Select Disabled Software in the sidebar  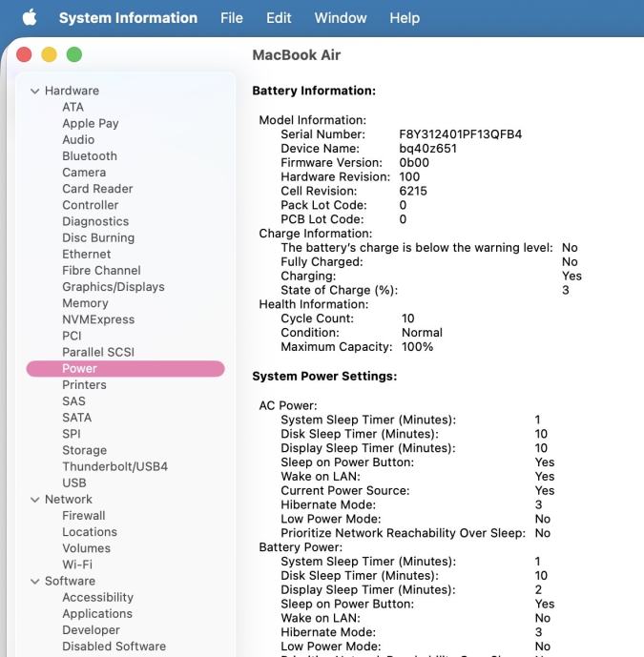pos(114,647)
